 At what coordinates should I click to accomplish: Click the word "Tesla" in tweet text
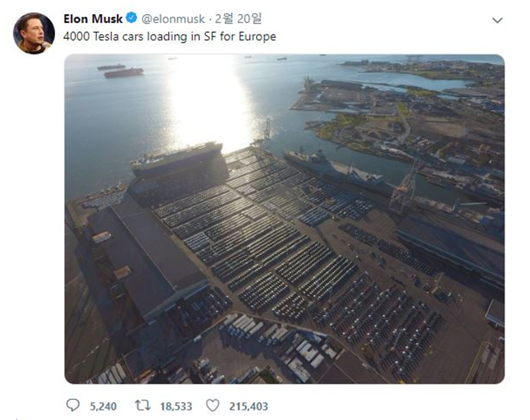pos(109,36)
